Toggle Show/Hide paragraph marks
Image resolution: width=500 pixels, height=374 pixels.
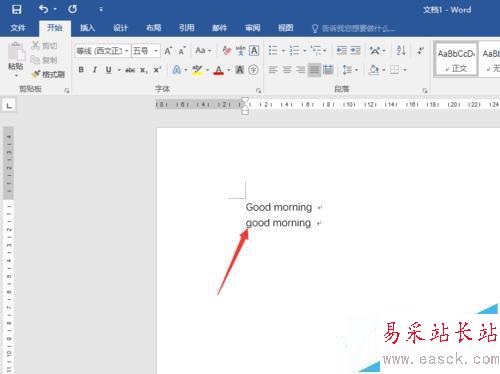tap(420, 51)
